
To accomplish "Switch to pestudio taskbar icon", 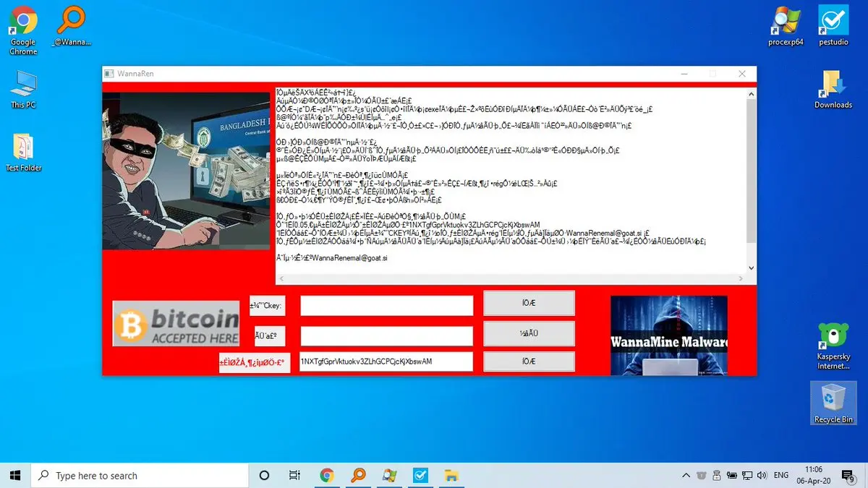I will [x=420, y=475].
